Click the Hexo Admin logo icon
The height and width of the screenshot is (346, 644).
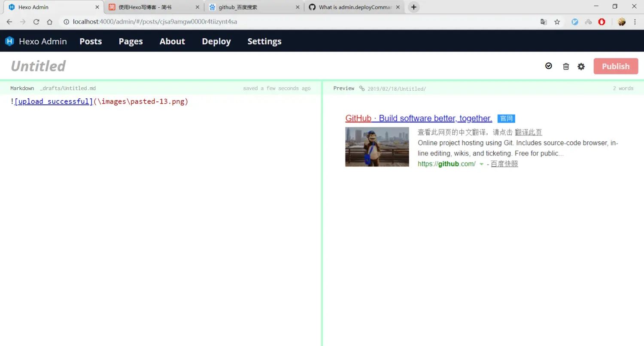(9, 41)
